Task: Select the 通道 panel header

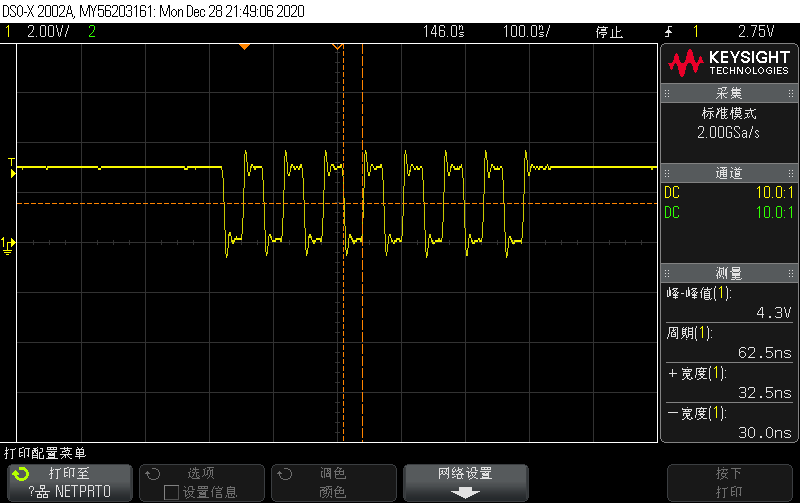Action: (x=729, y=173)
